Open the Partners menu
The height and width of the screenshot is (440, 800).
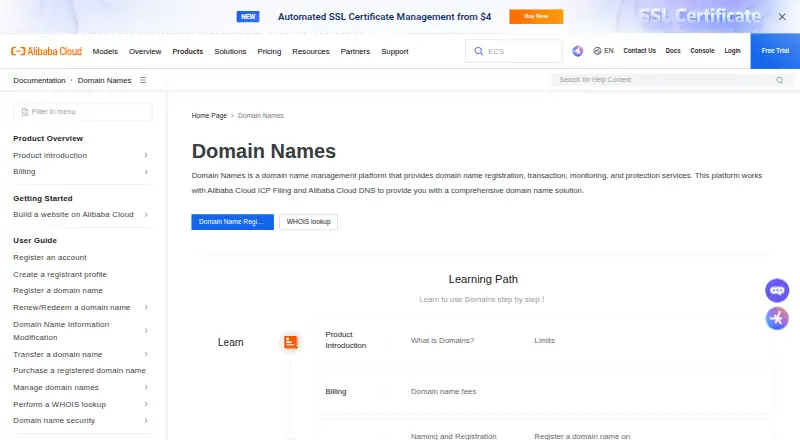355,52
